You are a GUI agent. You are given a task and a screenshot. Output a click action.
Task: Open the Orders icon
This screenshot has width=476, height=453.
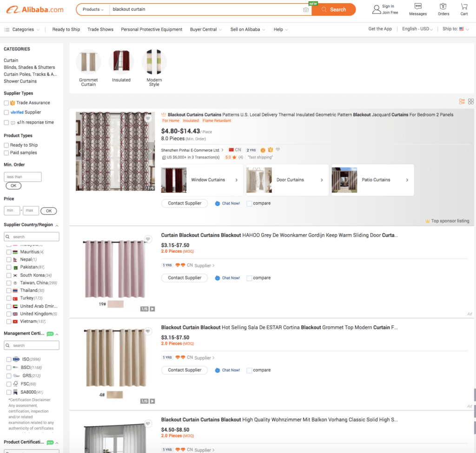(x=443, y=7)
